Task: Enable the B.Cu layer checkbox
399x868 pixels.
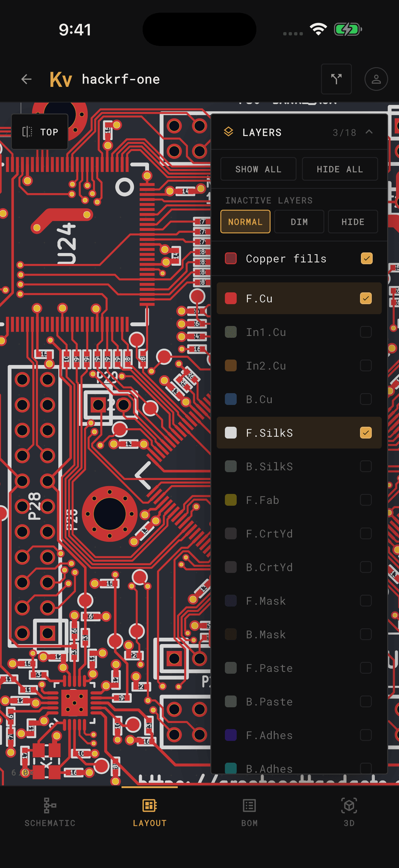Action: 366,399
